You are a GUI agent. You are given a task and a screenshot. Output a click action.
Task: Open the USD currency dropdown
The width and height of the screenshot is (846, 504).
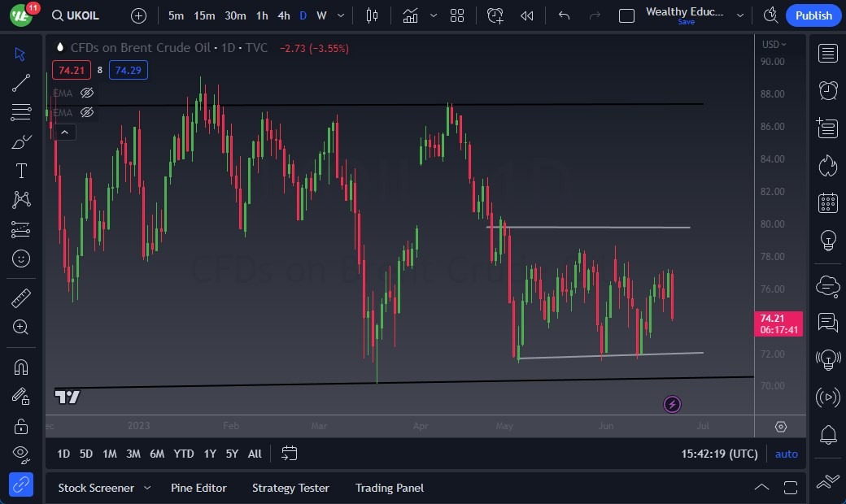773,45
